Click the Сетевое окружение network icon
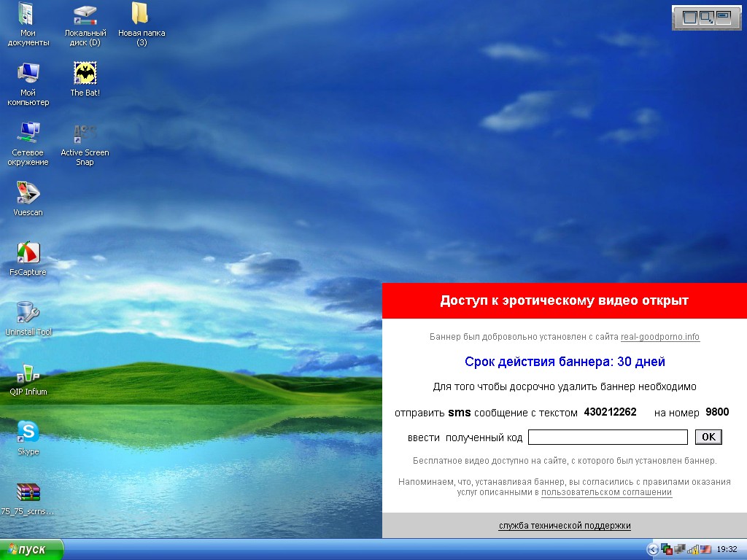Screen dimensions: 747x560 (28, 134)
